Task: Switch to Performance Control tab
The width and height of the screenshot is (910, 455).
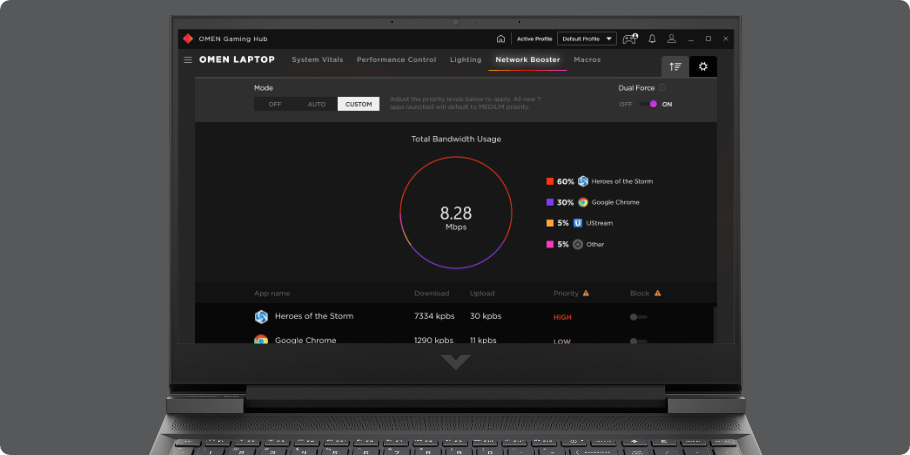Action: click(x=396, y=60)
